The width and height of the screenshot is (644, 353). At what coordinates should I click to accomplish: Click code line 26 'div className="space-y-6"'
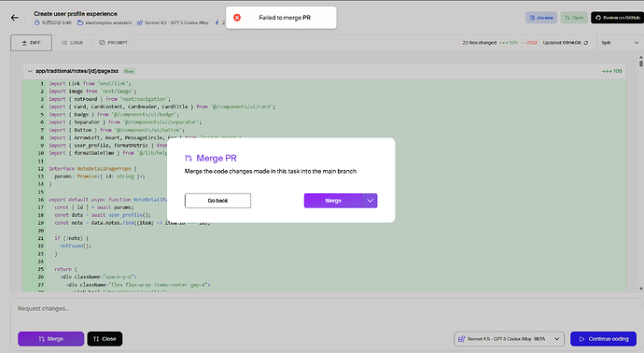coord(99,277)
